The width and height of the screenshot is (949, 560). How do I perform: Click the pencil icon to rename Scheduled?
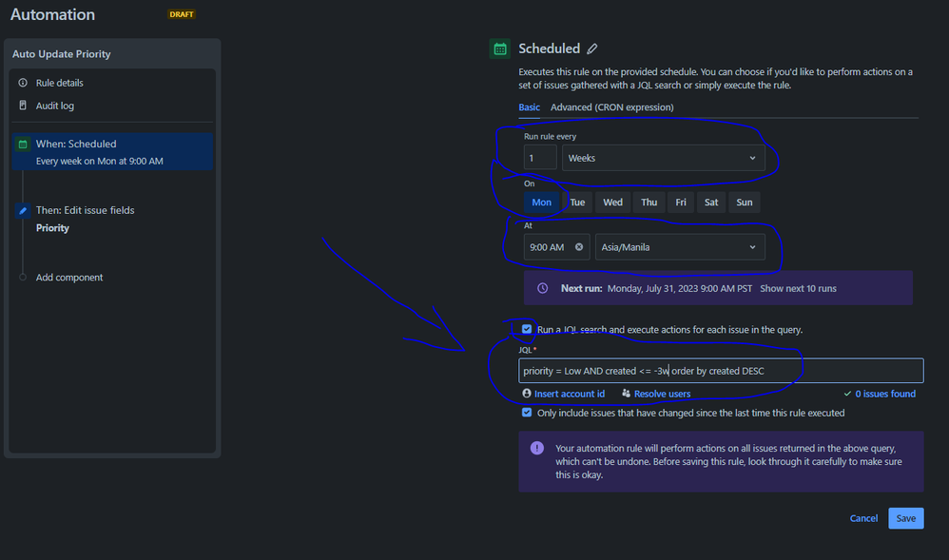point(592,48)
